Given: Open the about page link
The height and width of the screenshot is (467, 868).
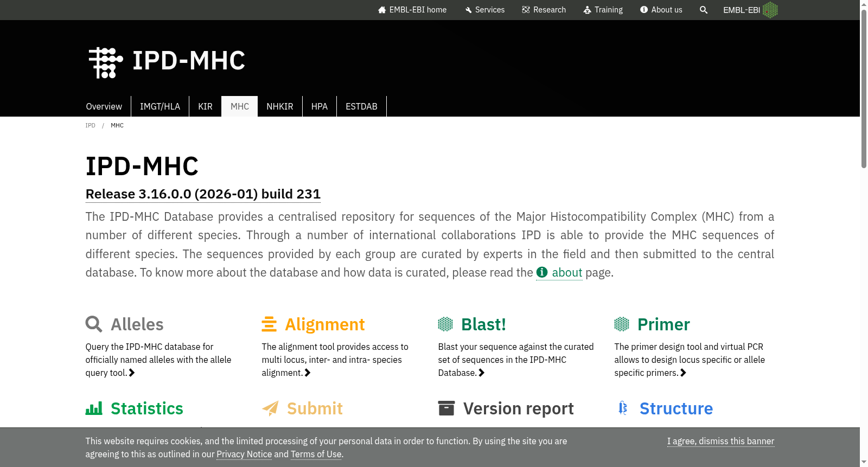Looking at the screenshot, I should (x=567, y=272).
